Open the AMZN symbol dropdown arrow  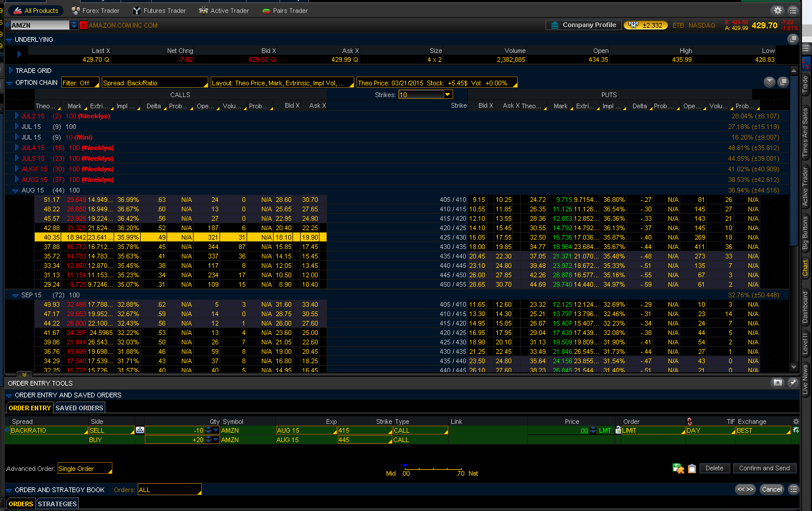click(74, 25)
